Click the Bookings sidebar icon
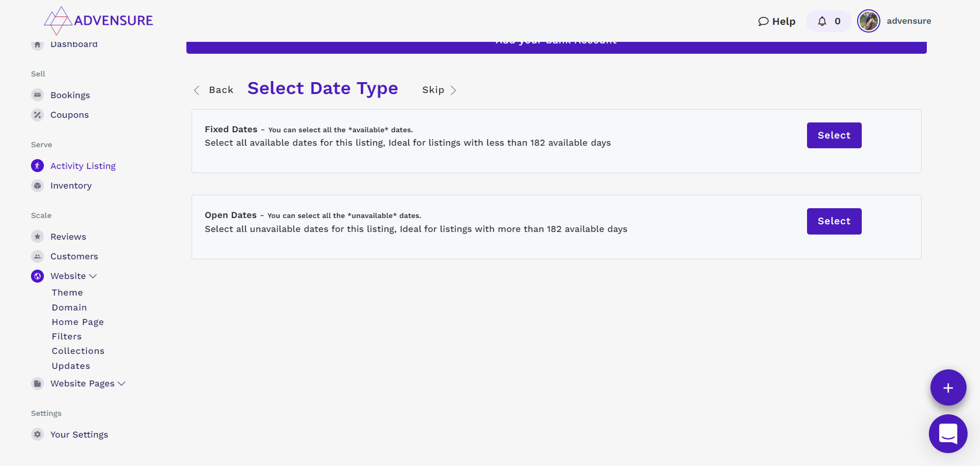980x466 pixels. click(x=37, y=95)
